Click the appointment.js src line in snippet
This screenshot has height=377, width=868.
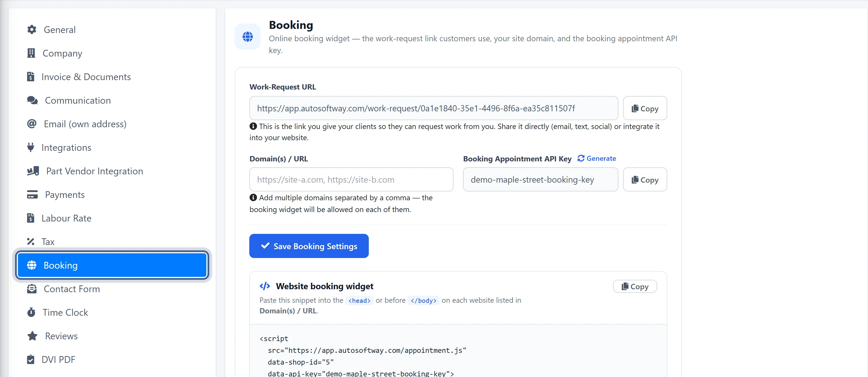(x=367, y=350)
